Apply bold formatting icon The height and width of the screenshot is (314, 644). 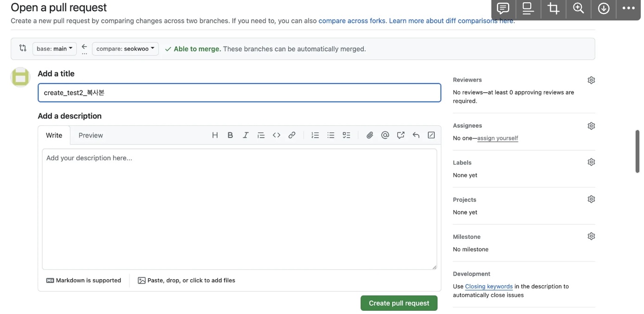(x=230, y=135)
